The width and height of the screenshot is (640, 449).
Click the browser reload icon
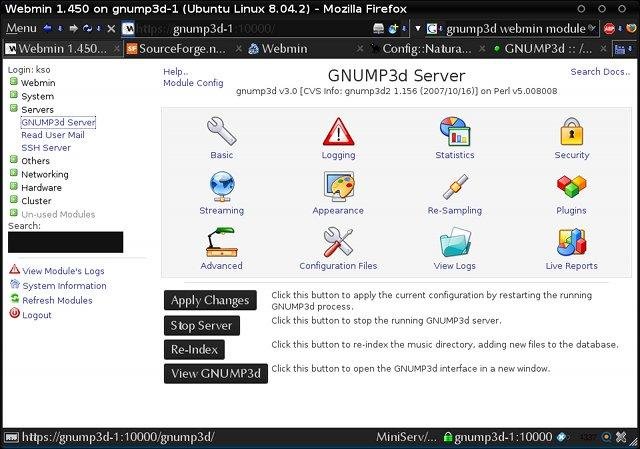tap(87, 28)
